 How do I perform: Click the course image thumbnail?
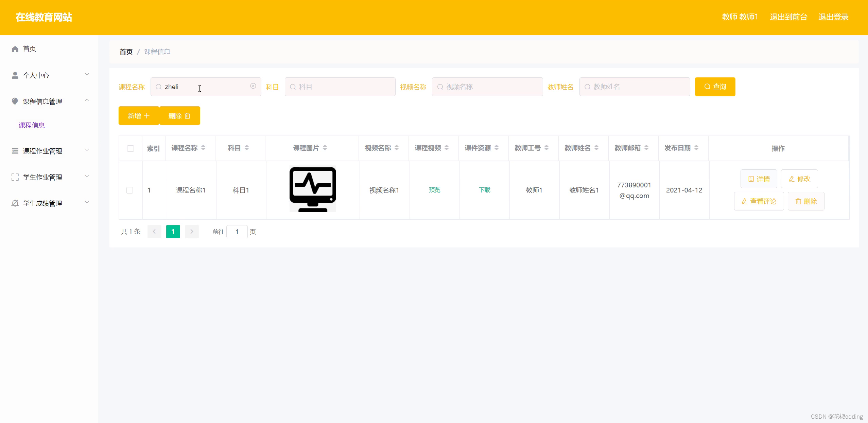(x=313, y=189)
